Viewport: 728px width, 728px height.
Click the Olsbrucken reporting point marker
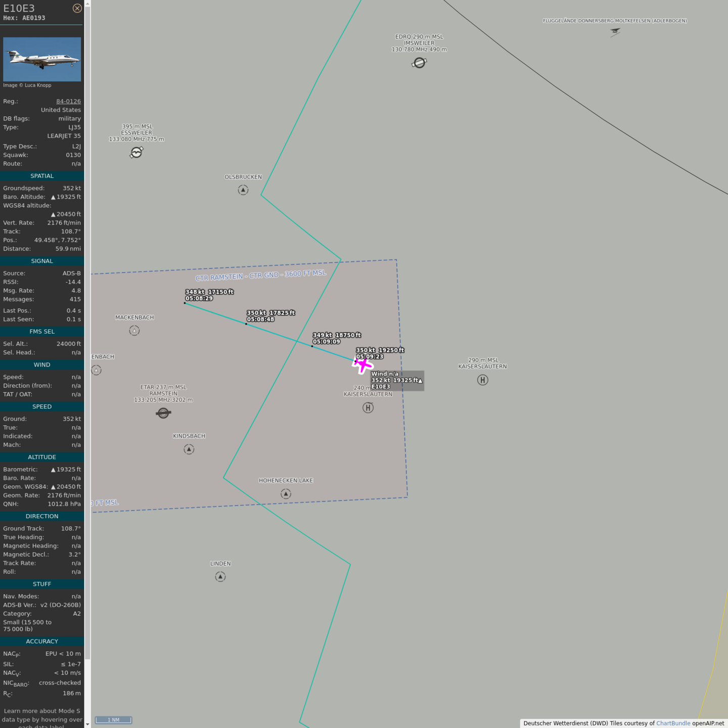click(243, 190)
